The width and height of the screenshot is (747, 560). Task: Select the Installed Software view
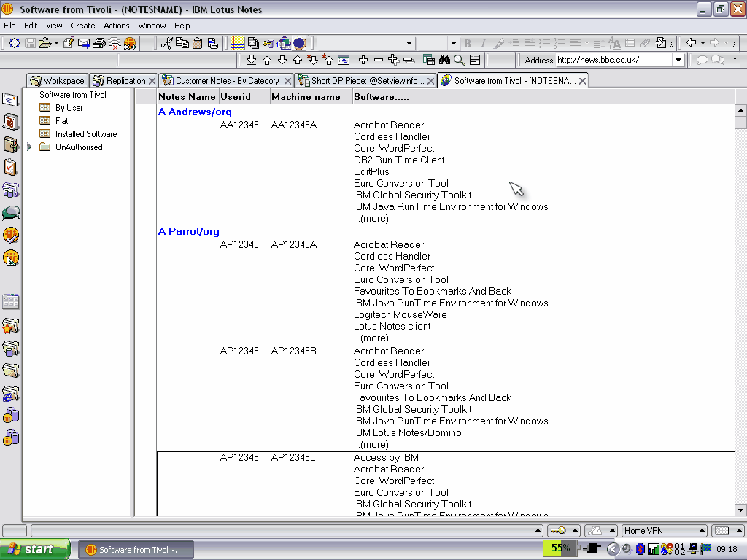pos(86,134)
